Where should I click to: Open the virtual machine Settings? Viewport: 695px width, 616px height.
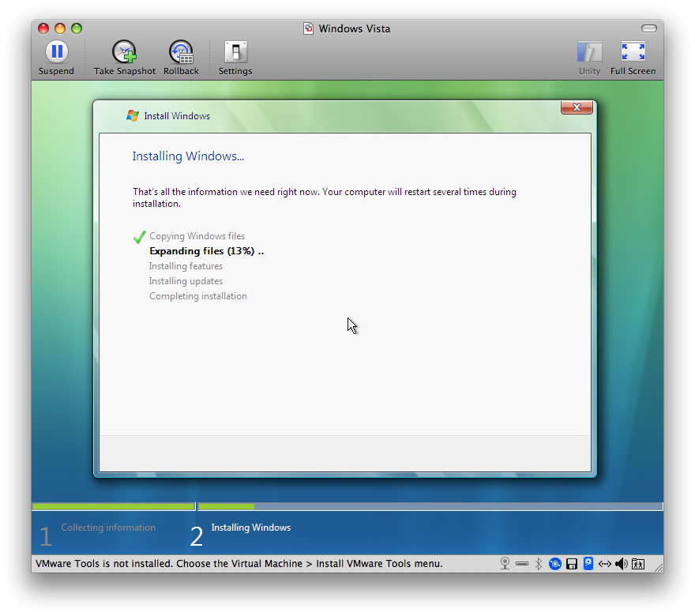coord(235,53)
